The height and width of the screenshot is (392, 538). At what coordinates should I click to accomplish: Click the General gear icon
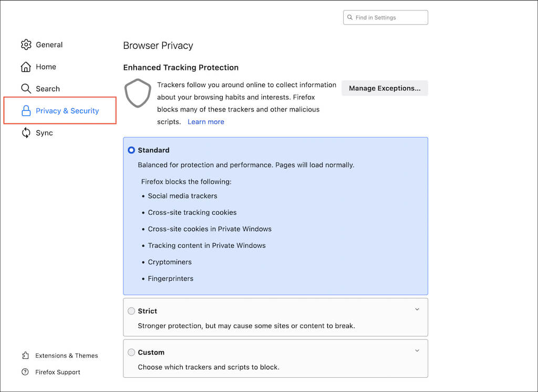click(26, 45)
